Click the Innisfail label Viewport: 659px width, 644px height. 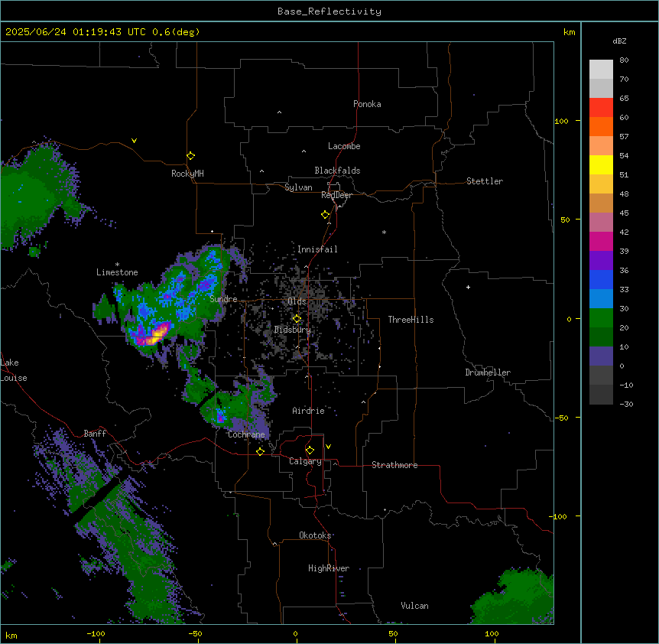coord(317,249)
